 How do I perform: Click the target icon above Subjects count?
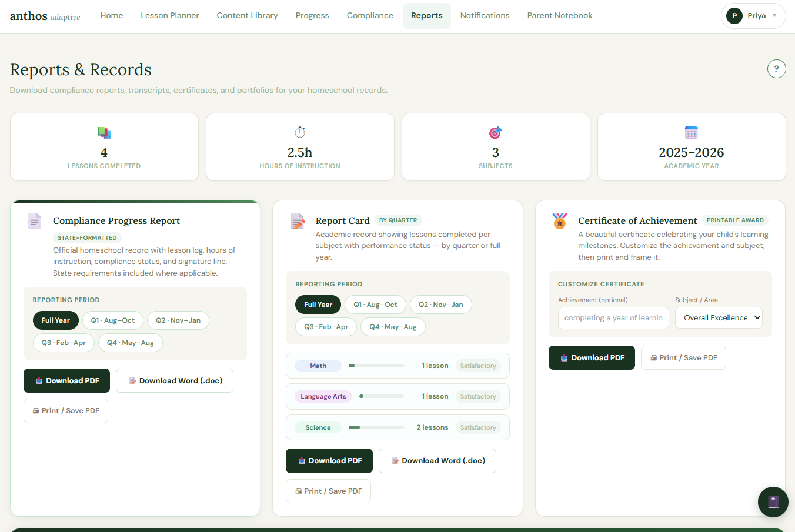click(x=495, y=132)
